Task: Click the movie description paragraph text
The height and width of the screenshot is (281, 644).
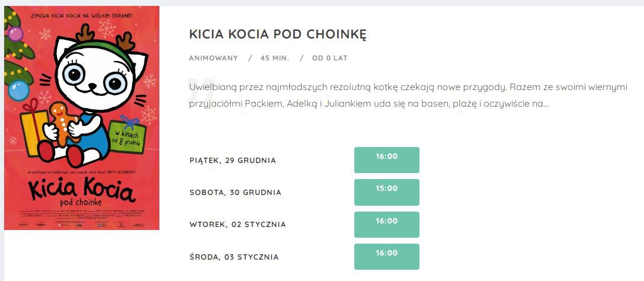Action: pyautogui.click(x=409, y=95)
